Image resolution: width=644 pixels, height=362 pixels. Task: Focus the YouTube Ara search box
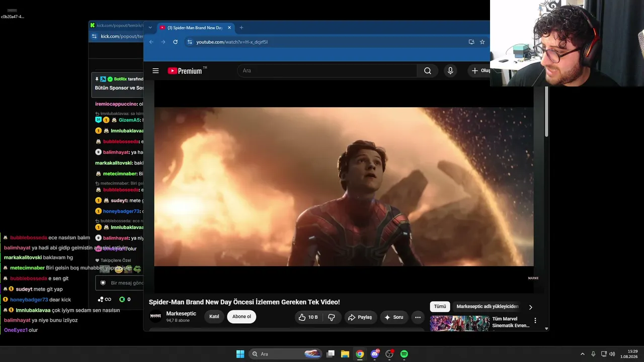(327, 71)
